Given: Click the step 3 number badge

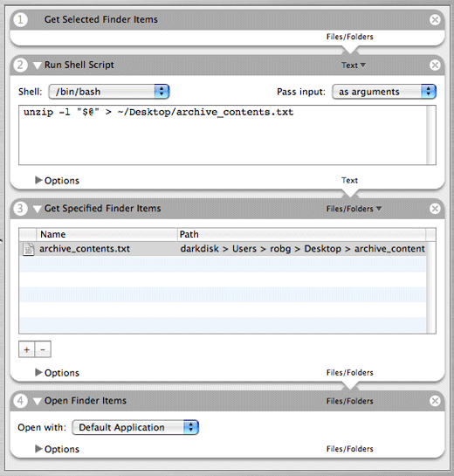Looking at the screenshot, I should pyautogui.click(x=20, y=209).
